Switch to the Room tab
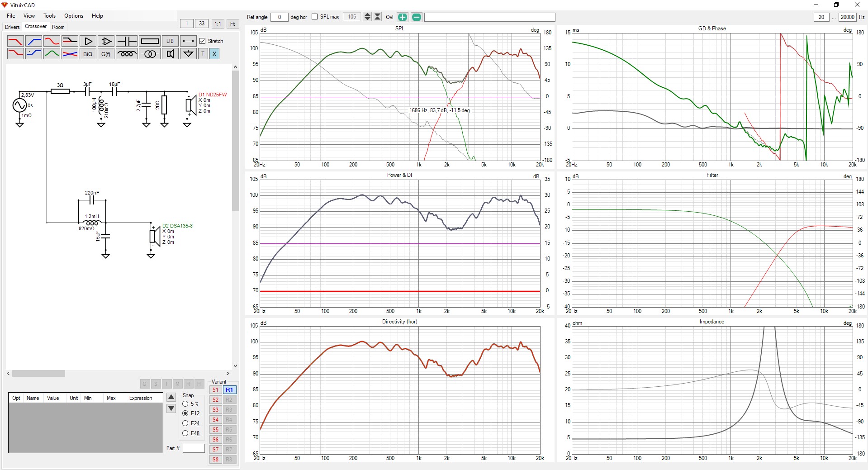The image size is (868, 470). [58, 27]
